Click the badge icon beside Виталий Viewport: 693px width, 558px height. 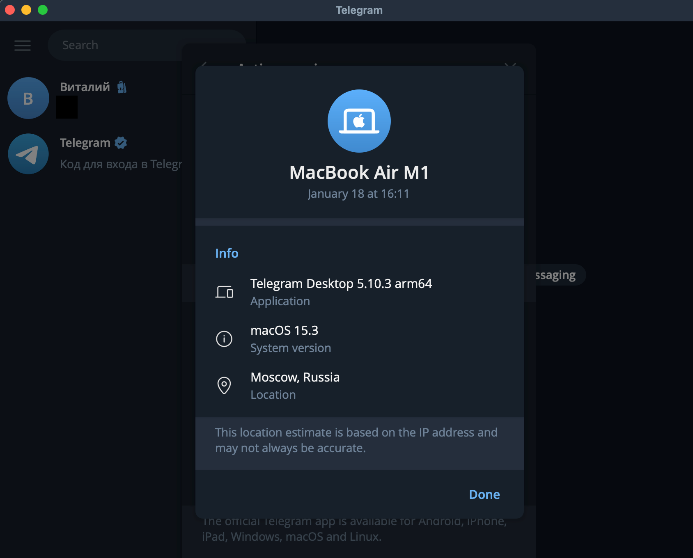point(122,87)
